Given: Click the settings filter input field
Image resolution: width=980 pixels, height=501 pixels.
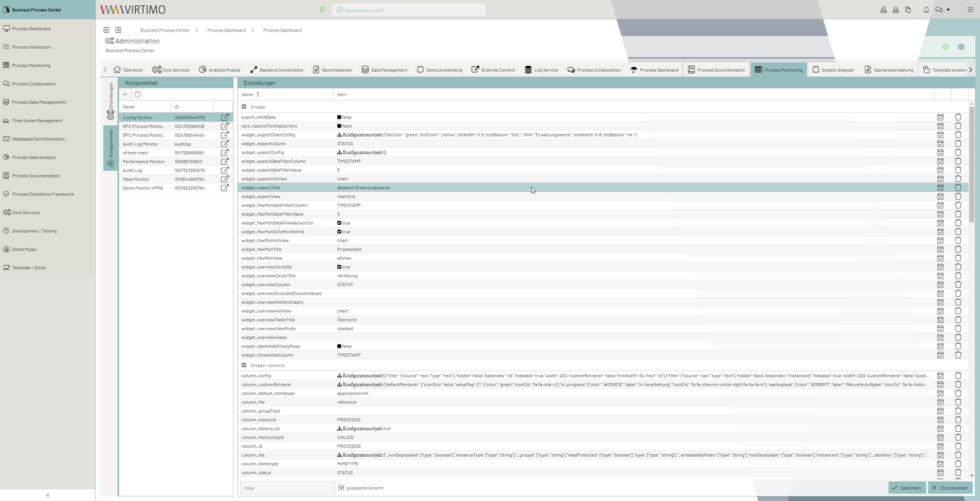Looking at the screenshot, I should tap(288, 488).
